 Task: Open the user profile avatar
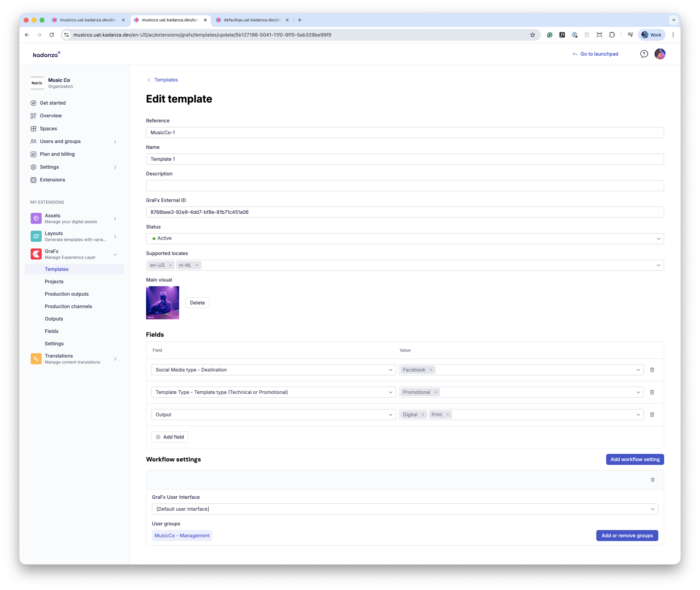pos(660,54)
